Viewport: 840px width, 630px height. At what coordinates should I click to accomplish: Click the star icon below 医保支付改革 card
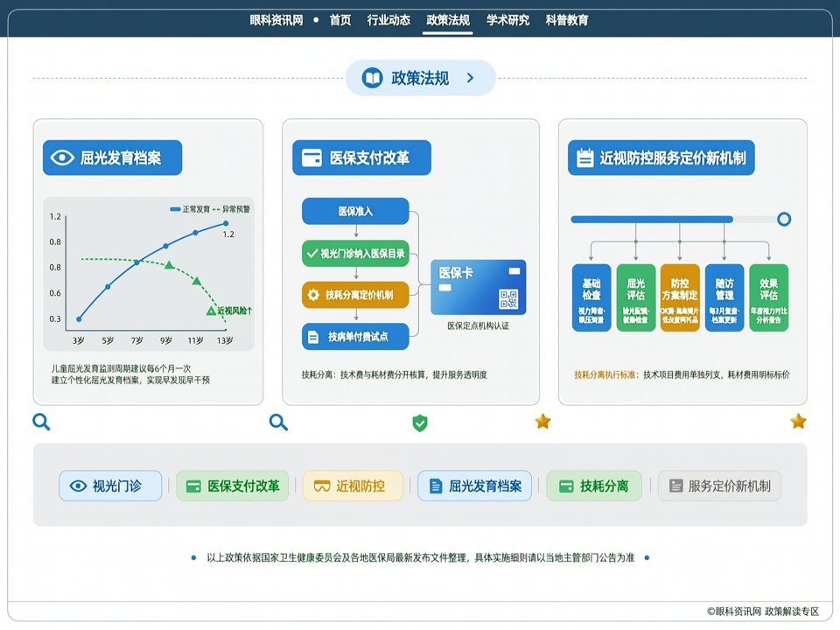click(x=542, y=422)
